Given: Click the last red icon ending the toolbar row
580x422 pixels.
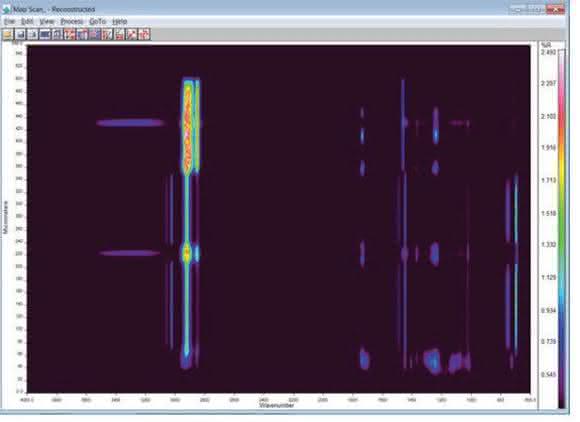Looking at the screenshot, I should coord(144,34).
